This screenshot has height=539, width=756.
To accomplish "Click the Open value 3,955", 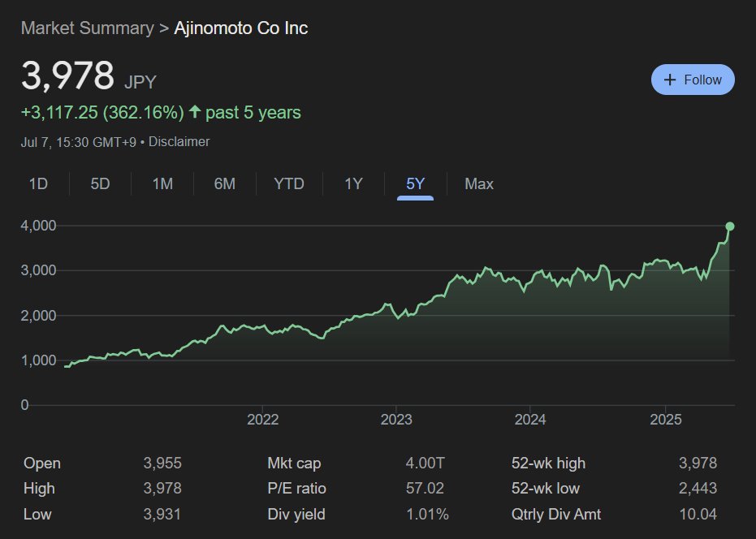I will pyautogui.click(x=162, y=463).
